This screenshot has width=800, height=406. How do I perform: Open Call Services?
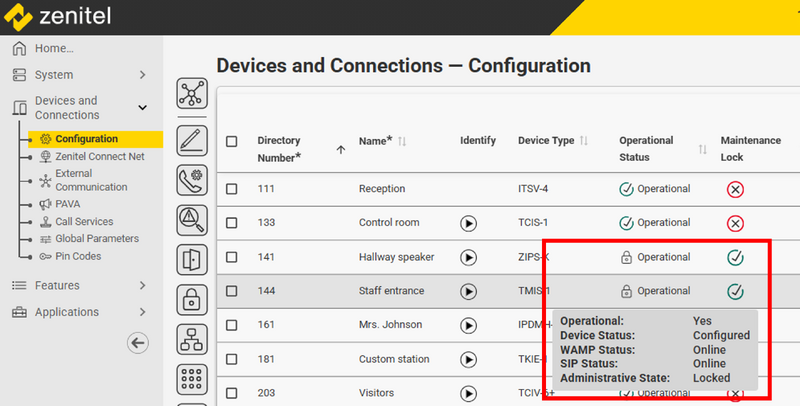click(84, 222)
